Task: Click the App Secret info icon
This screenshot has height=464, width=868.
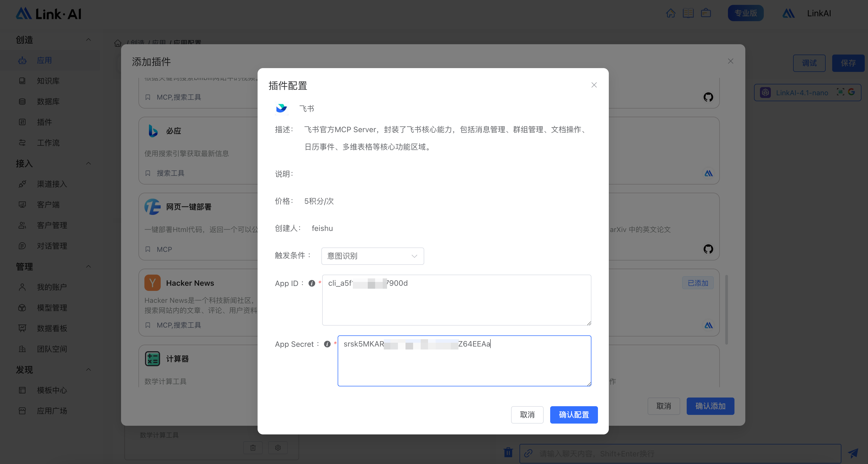Action: coord(327,344)
